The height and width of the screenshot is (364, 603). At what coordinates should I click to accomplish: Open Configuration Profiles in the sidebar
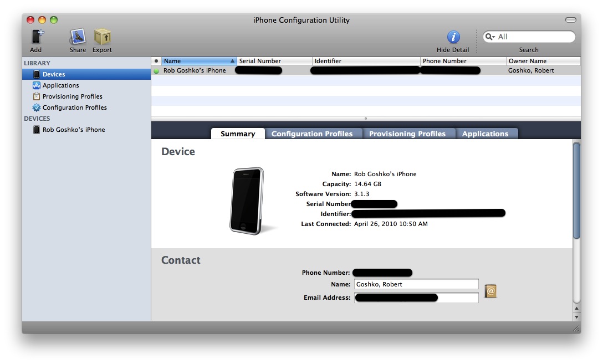86,107
